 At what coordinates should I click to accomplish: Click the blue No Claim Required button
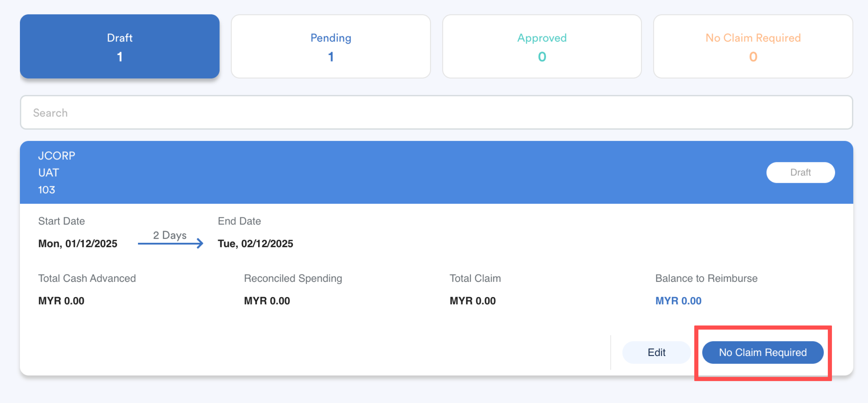click(x=763, y=352)
